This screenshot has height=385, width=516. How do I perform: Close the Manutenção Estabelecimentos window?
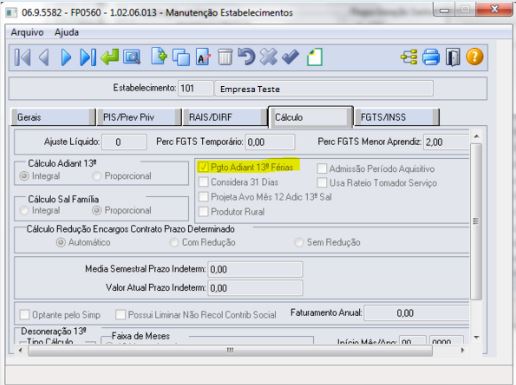point(494,9)
